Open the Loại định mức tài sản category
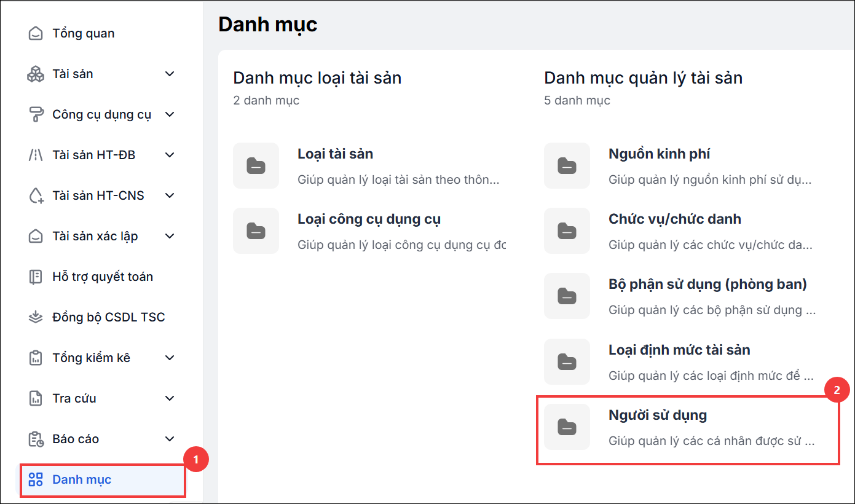The image size is (855, 504). click(679, 350)
